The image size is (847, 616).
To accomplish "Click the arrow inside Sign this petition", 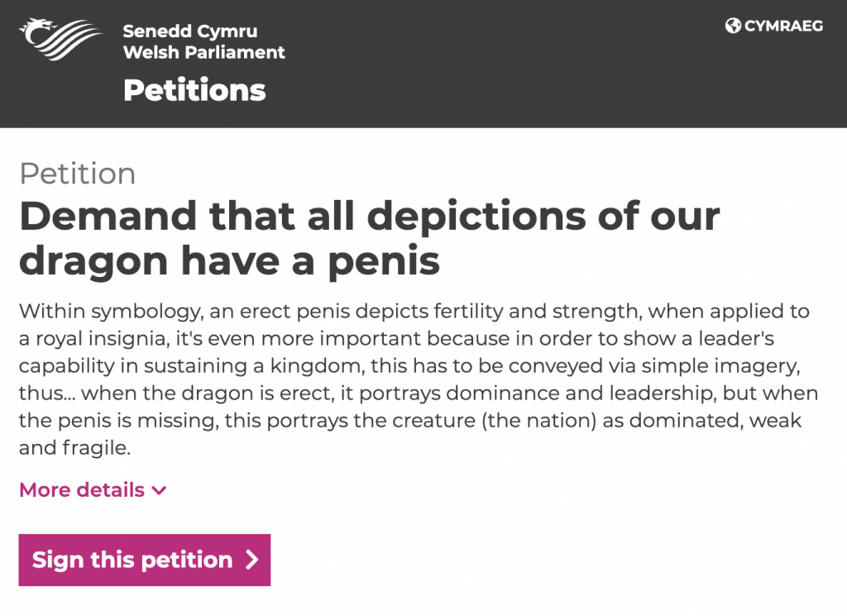I will pos(251,560).
